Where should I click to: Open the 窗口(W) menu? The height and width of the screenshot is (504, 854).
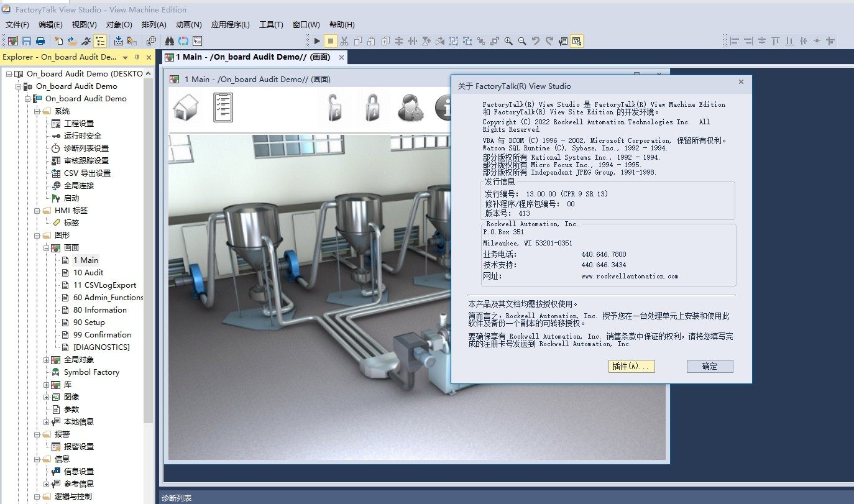(x=306, y=25)
